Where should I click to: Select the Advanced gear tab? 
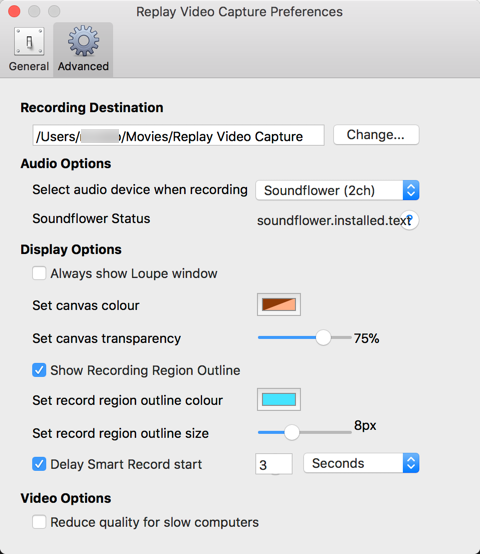pyautogui.click(x=83, y=49)
